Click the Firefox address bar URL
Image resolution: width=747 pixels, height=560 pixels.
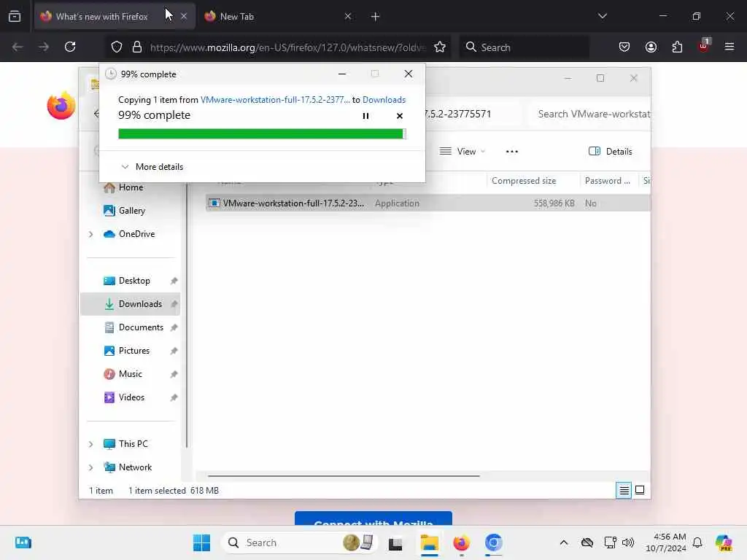point(287,47)
